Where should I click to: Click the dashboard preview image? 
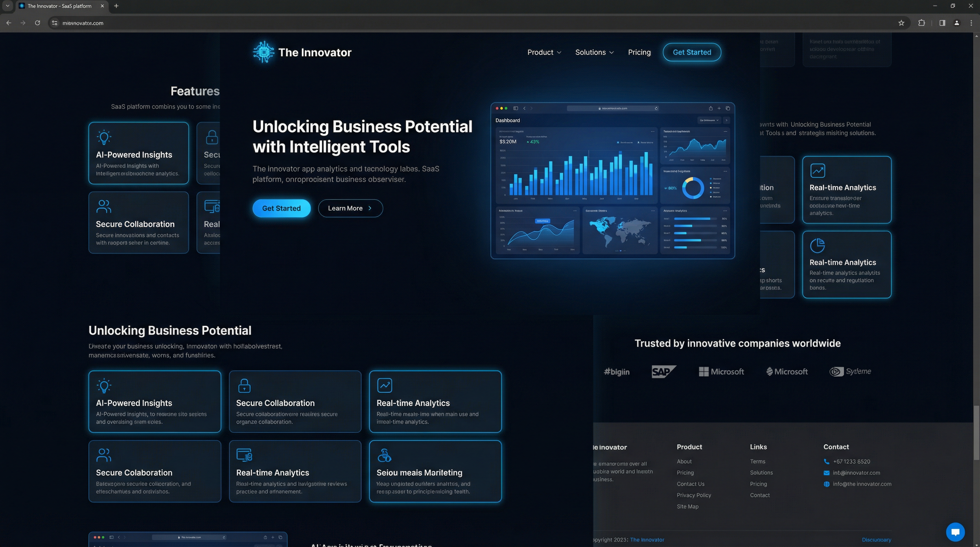click(612, 181)
